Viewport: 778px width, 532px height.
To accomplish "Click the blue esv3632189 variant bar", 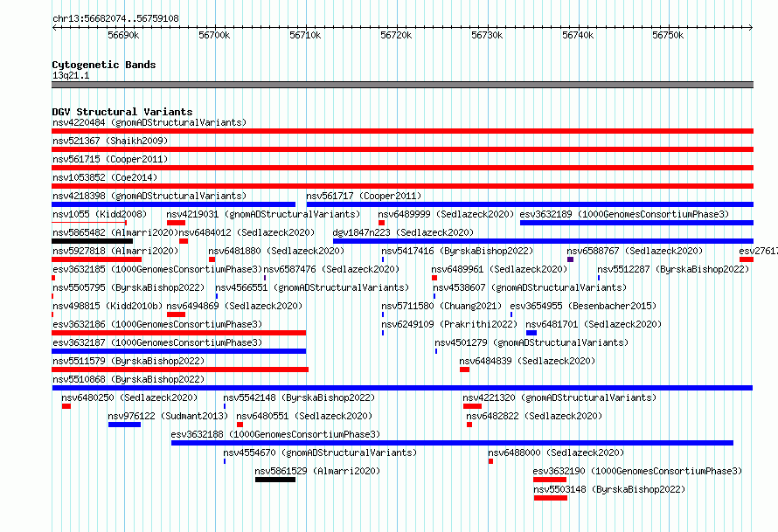I will pyautogui.click(x=636, y=223).
